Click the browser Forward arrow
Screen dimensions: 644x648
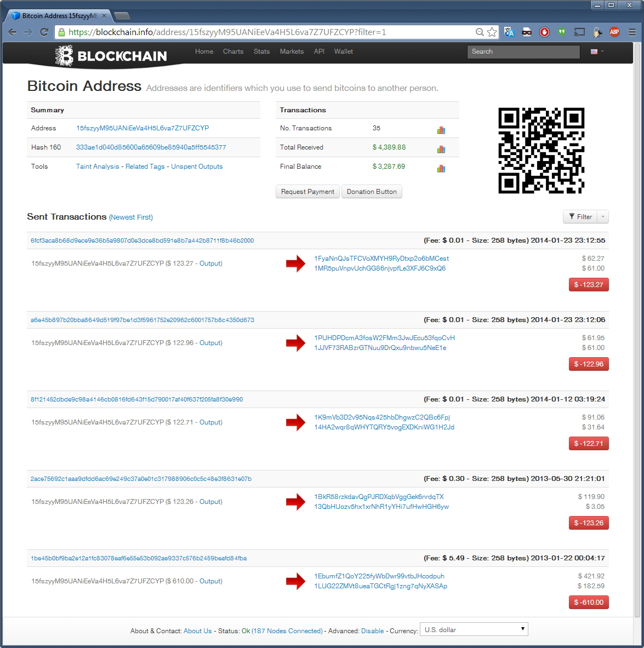point(28,32)
